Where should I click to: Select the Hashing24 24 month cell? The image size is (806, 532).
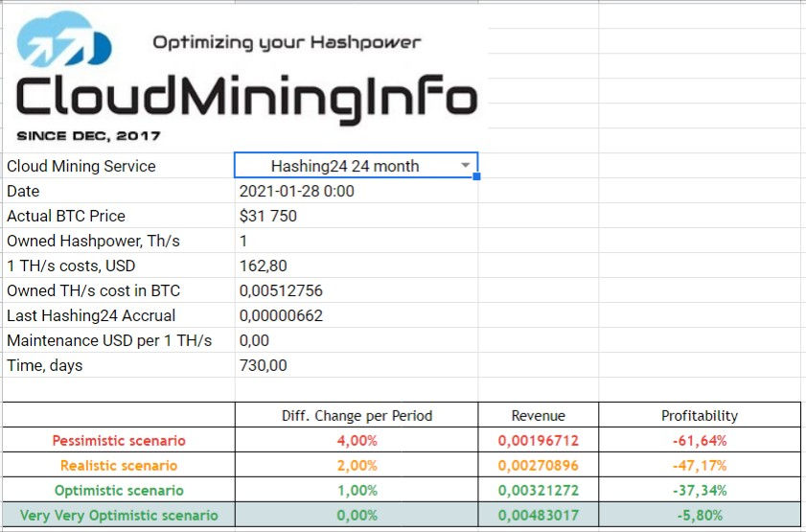356,166
